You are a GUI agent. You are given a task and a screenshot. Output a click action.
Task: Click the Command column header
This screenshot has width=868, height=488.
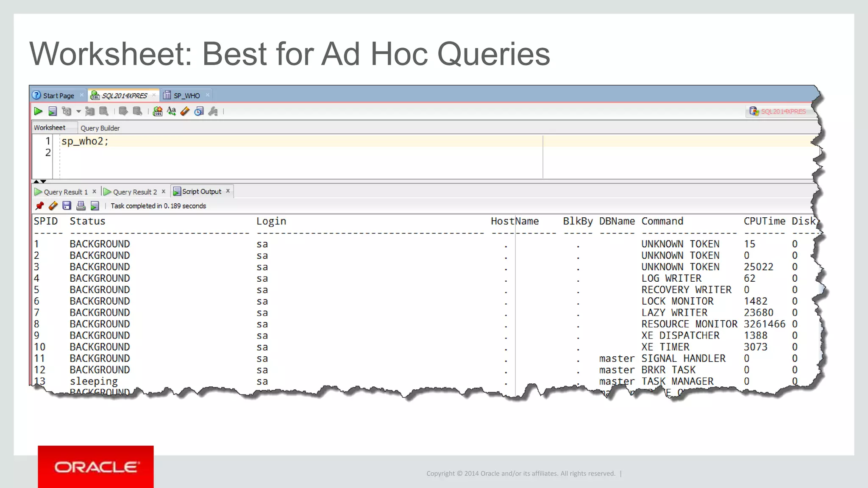(662, 221)
